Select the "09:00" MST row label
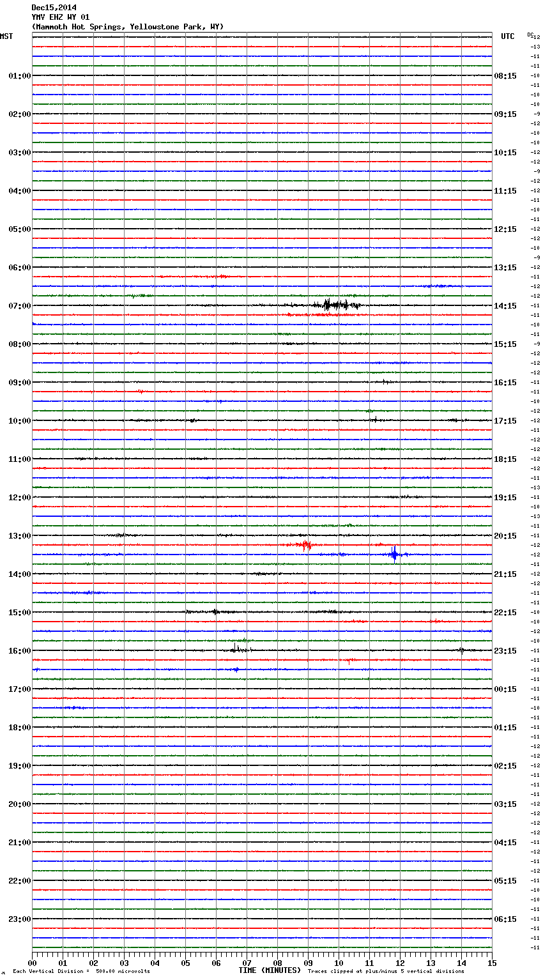 (x=20, y=383)
